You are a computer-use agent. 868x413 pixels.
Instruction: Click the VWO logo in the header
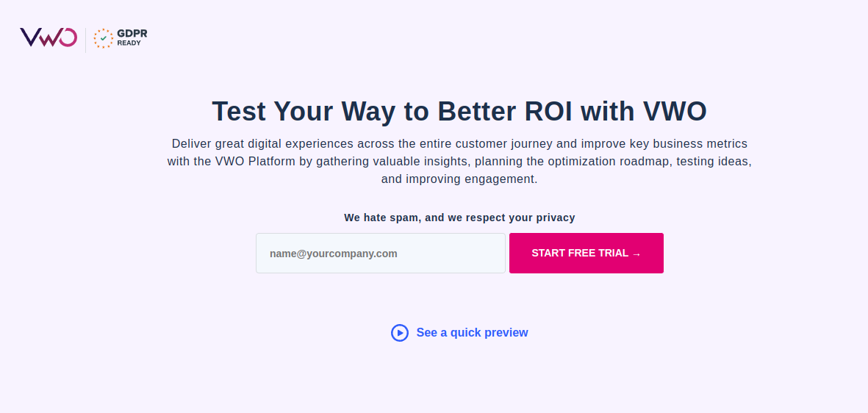click(x=49, y=37)
